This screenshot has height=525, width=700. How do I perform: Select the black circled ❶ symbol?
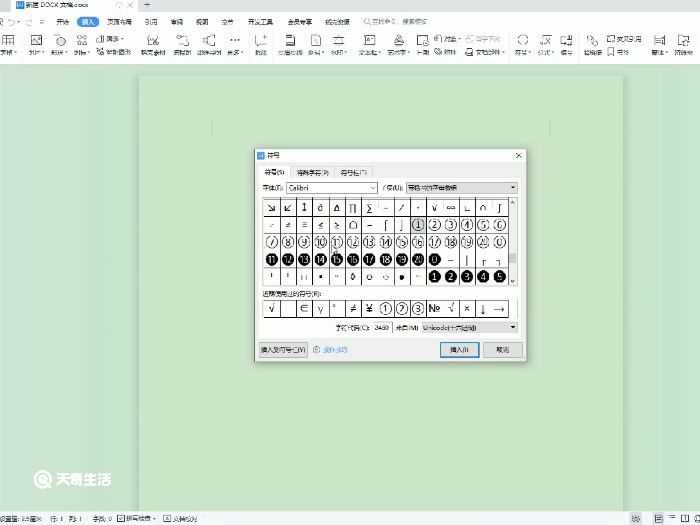tap(434, 276)
